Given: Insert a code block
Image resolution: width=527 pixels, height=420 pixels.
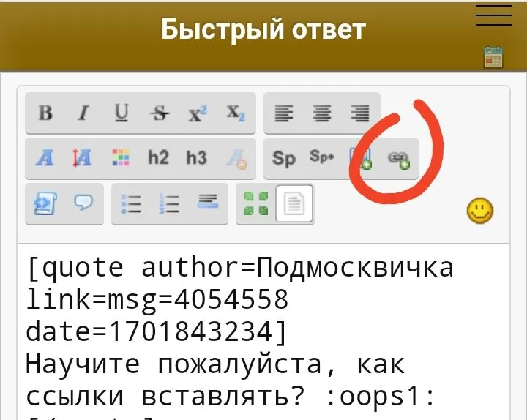Looking at the screenshot, I should pos(45,203).
